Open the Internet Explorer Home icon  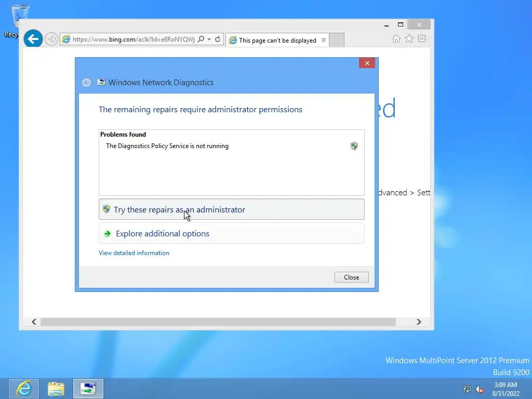point(396,39)
